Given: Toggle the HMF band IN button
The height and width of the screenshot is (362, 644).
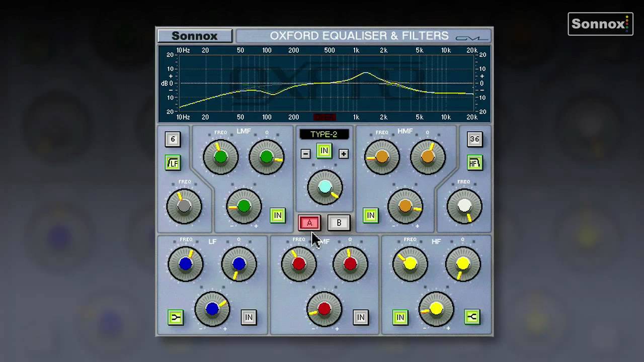Looking at the screenshot, I should [371, 215].
